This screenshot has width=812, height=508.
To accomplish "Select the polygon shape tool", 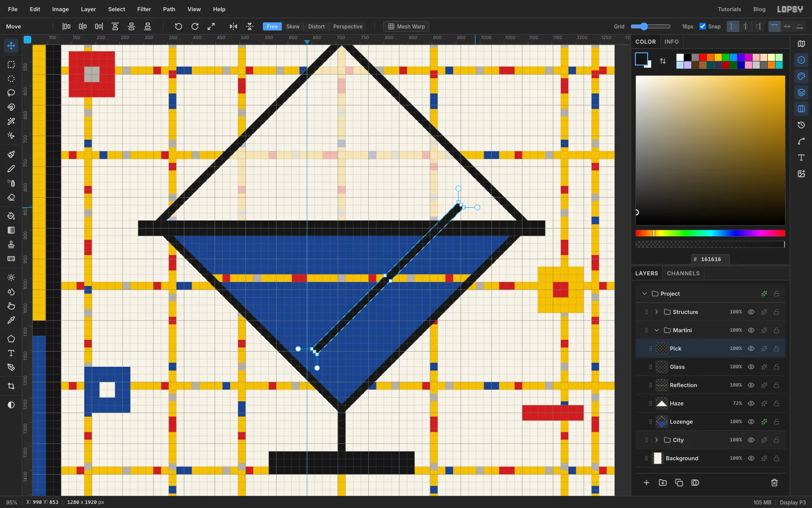I will pyautogui.click(x=11, y=339).
